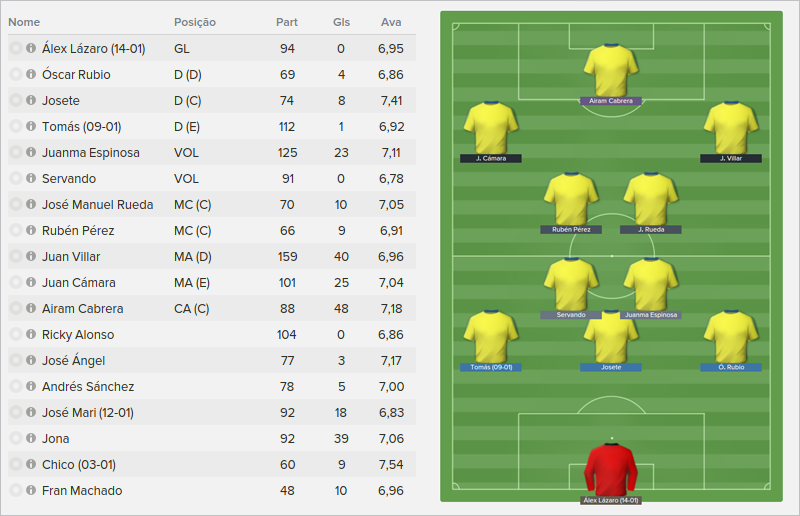800x516 pixels.
Task: Click info icon beside Juanma Espinosa
Action: (31, 152)
